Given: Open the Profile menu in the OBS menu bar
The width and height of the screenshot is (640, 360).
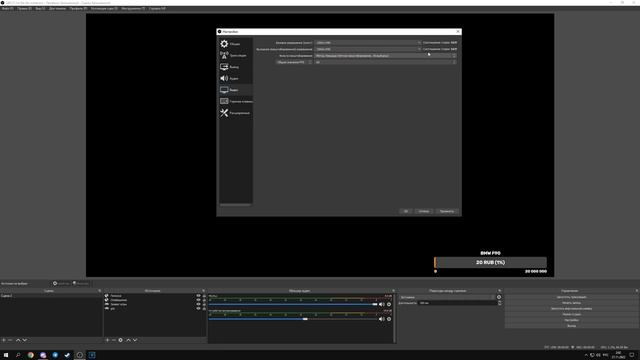Looking at the screenshot, I should (x=78, y=8).
